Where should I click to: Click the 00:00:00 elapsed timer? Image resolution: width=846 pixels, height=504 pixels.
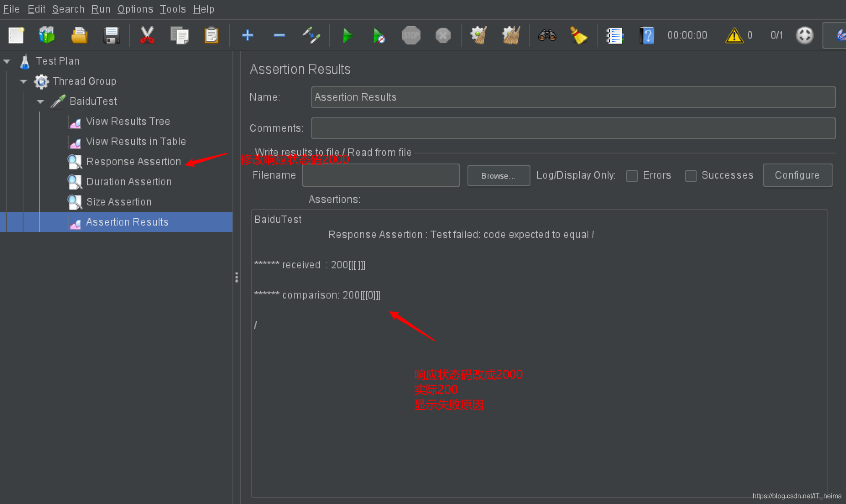coord(687,35)
